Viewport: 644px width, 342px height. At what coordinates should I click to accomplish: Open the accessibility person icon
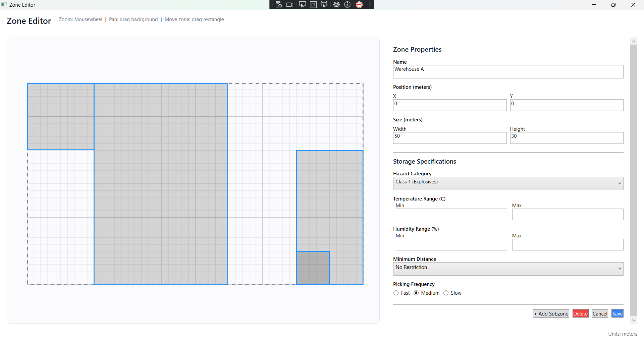(x=347, y=5)
